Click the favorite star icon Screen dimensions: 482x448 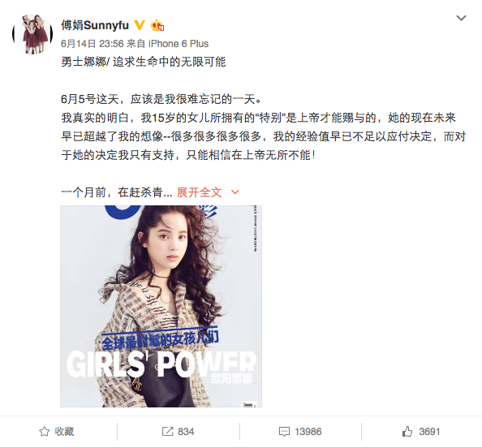coord(45,432)
